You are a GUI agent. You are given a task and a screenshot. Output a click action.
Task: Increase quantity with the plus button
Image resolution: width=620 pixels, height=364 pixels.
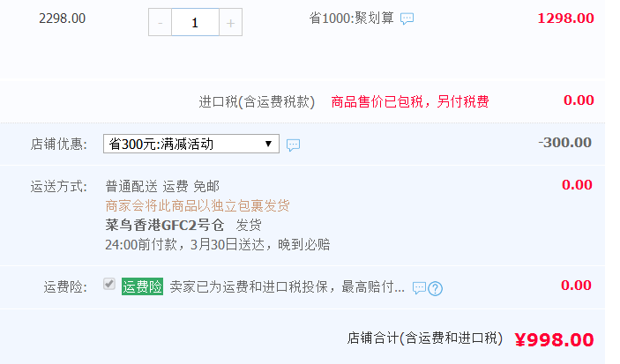click(x=230, y=23)
